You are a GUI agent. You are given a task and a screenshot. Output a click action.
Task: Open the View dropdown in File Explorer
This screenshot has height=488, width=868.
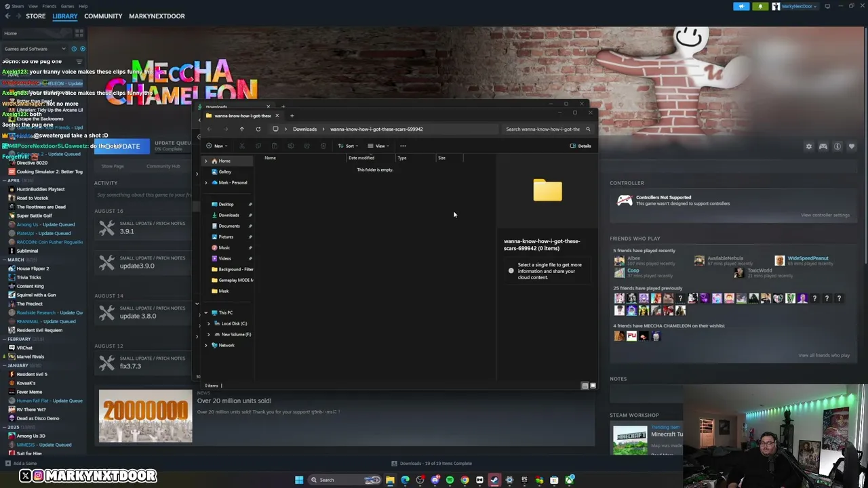tap(379, 146)
